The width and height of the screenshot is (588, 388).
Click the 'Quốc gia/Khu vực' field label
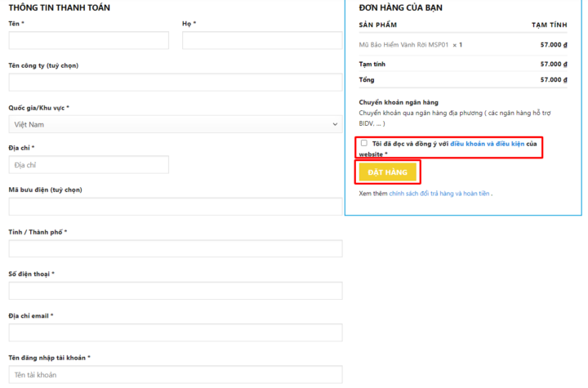tap(38, 107)
